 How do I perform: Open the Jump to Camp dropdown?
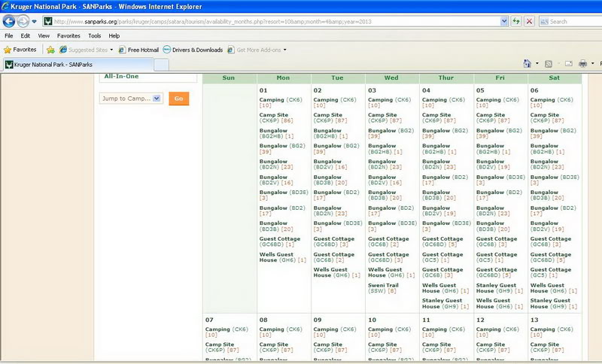tap(131, 99)
